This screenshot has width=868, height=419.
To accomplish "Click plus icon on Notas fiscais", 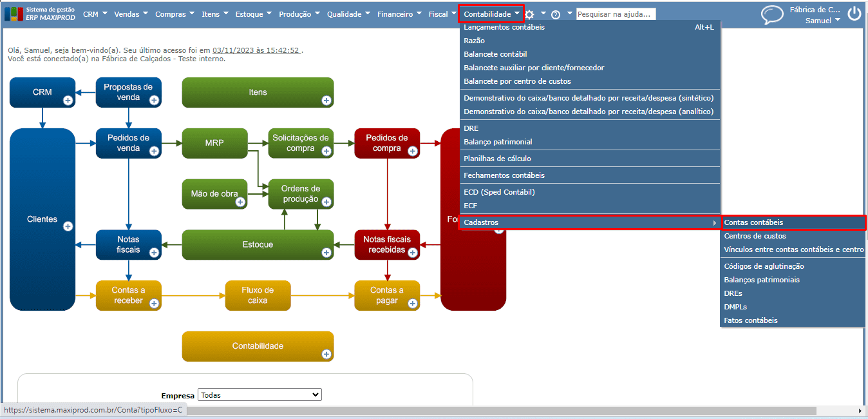I will [154, 253].
